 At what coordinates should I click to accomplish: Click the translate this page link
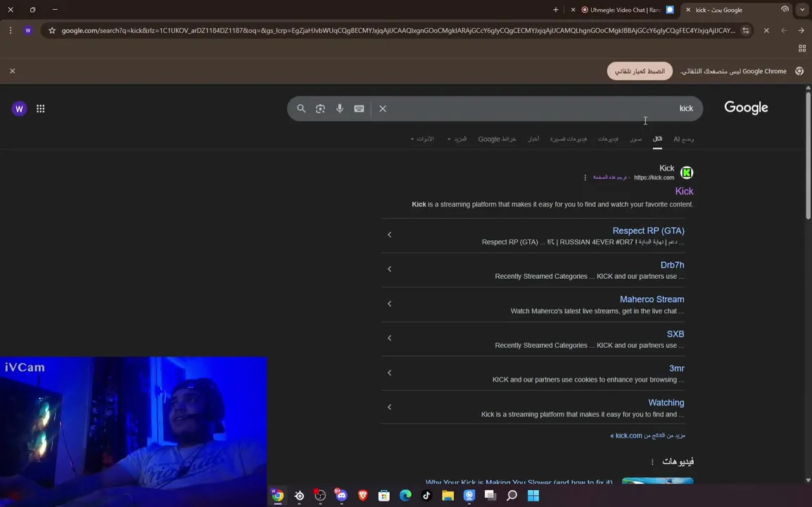pos(610,177)
